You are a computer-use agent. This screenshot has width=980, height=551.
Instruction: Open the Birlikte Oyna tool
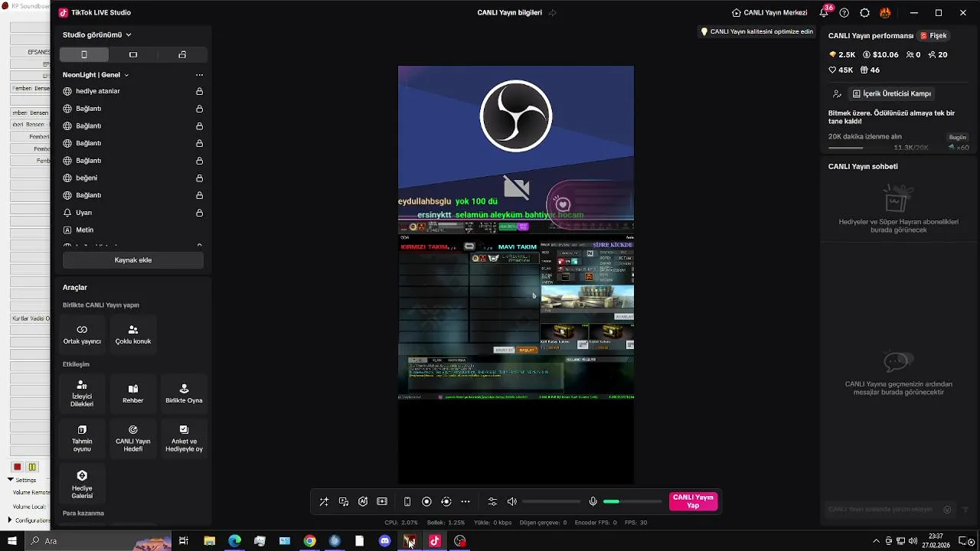pyautogui.click(x=184, y=393)
